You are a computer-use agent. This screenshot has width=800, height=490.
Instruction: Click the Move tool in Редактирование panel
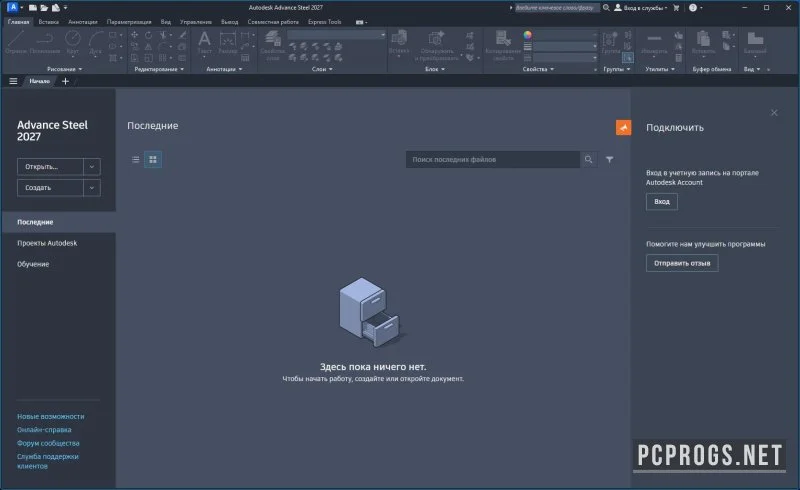(134, 35)
